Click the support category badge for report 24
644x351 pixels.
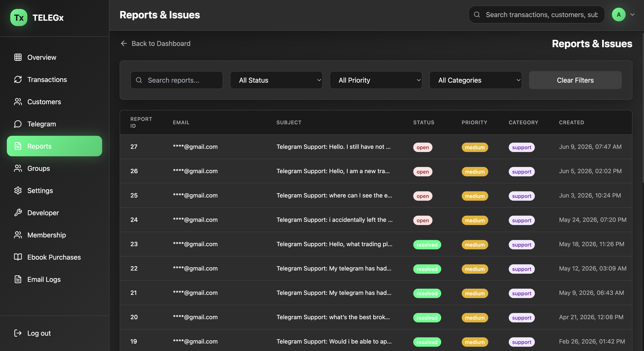click(x=522, y=220)
